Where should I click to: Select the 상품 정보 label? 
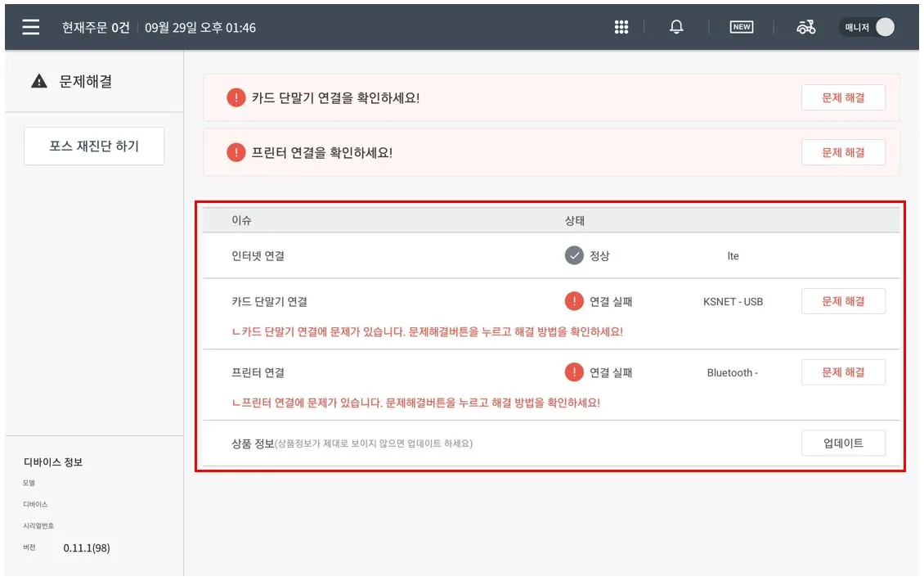(x=253, y=444)
